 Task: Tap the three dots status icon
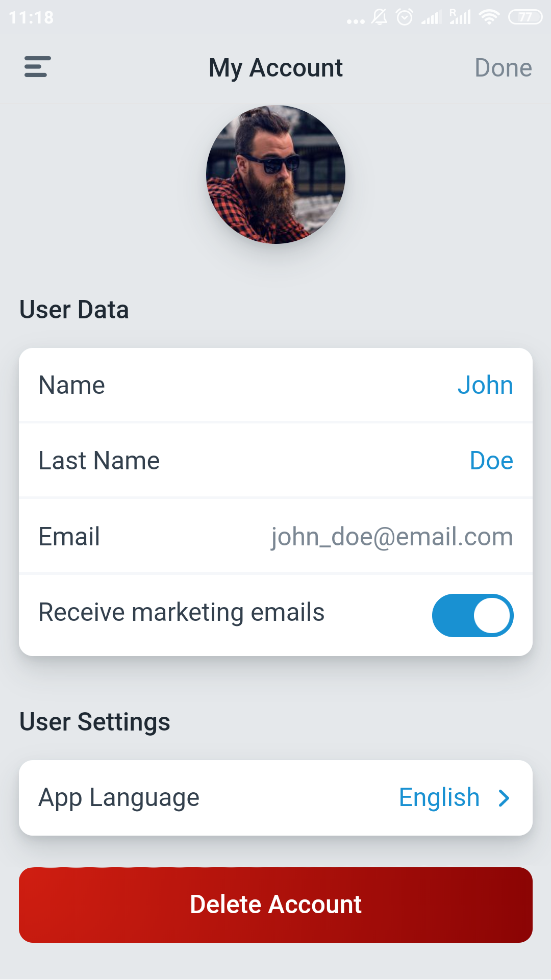coord(356,21)
